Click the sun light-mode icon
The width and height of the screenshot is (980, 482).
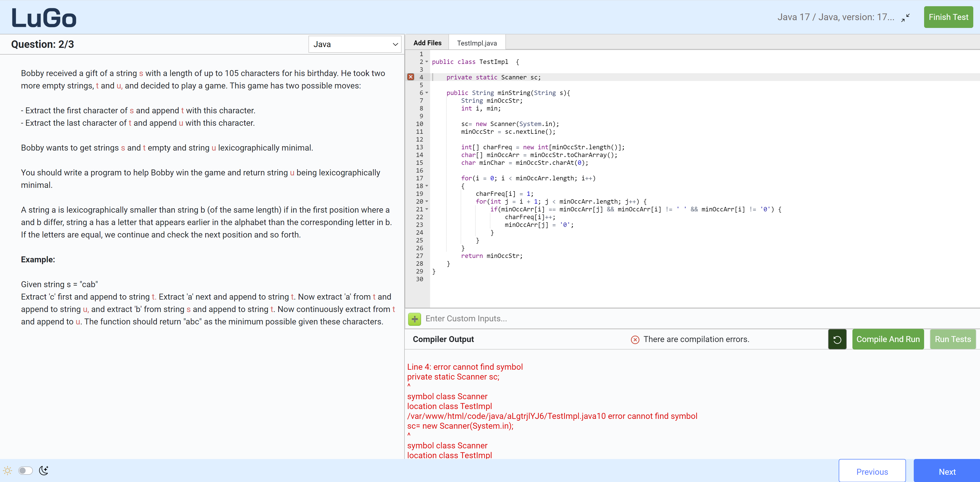click(8, 471)
